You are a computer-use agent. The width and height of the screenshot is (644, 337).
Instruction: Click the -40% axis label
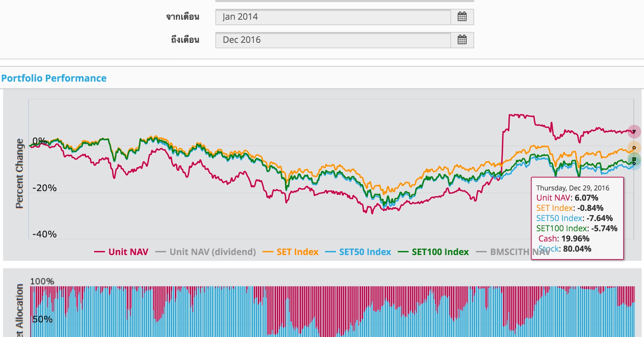44,234
